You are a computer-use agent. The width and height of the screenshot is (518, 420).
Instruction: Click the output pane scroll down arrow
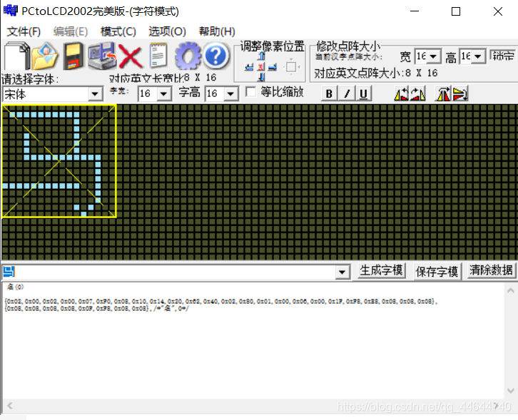[510, 391]
